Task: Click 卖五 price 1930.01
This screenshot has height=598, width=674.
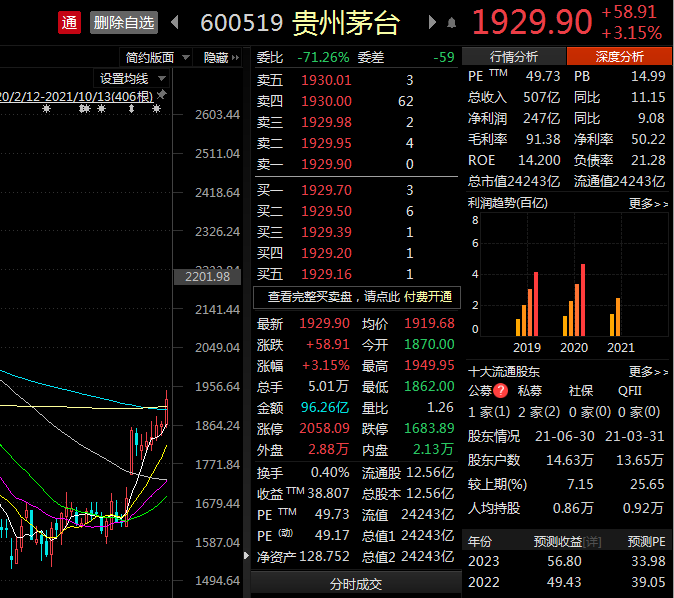Action: click(x=326, y=80)
